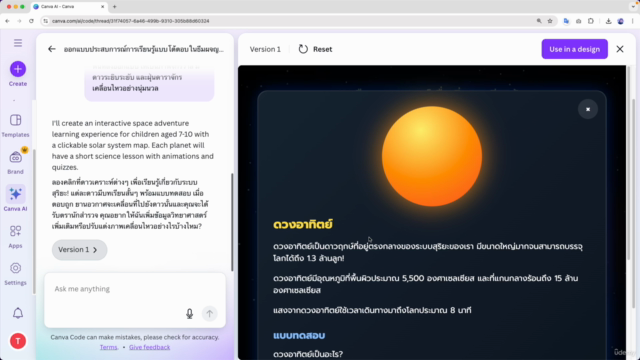Click the thread title at top of chat
The image size is (640, 360).
click(144, 49)
